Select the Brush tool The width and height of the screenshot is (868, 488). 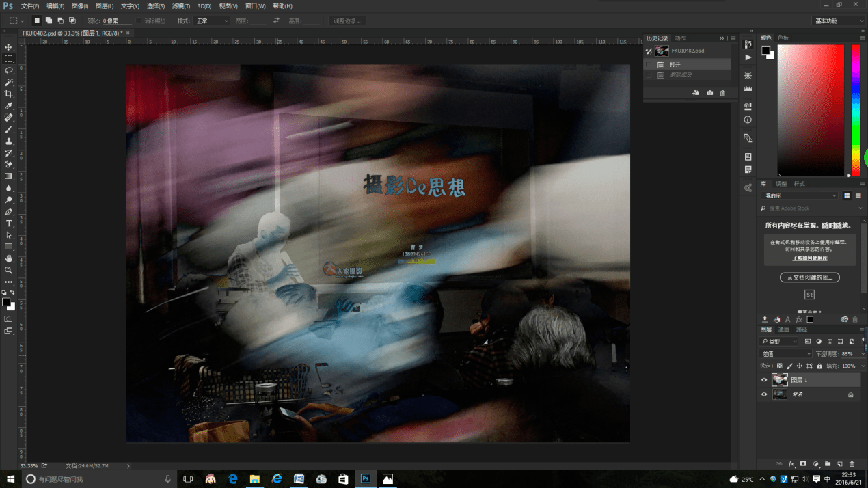[x=9, y=129]
